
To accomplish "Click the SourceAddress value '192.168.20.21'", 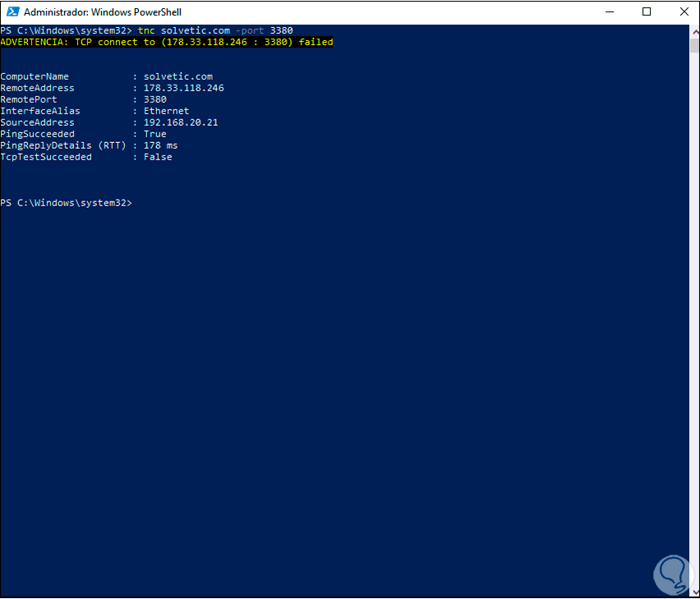I will pos(181,122).
